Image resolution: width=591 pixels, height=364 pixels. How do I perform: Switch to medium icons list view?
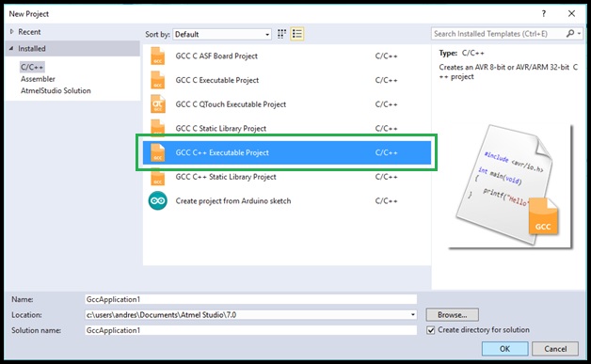[x=297, y=34]
